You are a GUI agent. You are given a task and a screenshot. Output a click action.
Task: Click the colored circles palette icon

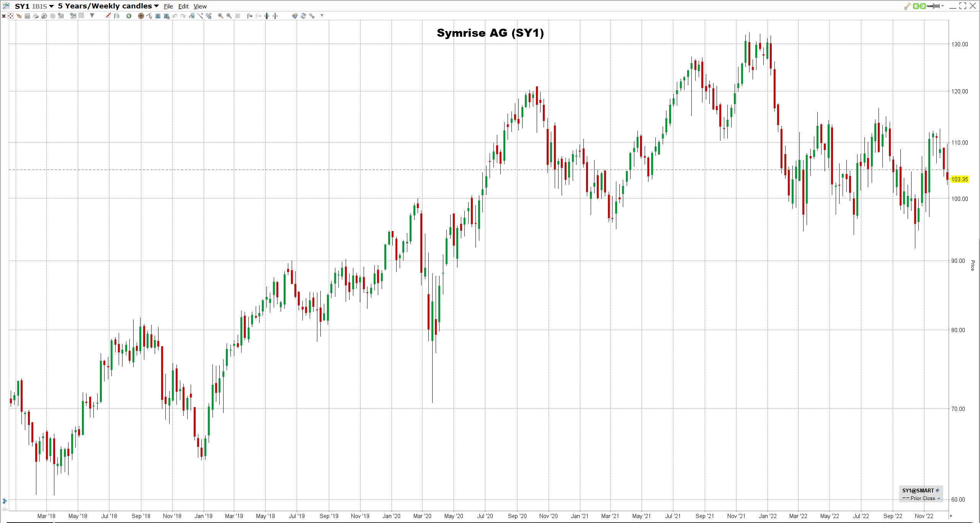tap(295, 16)
